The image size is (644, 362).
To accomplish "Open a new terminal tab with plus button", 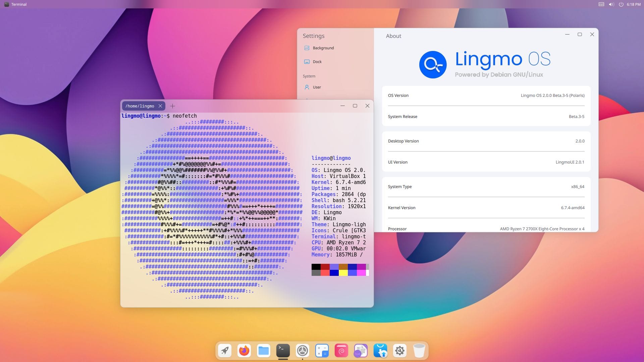I will (172, 106).
